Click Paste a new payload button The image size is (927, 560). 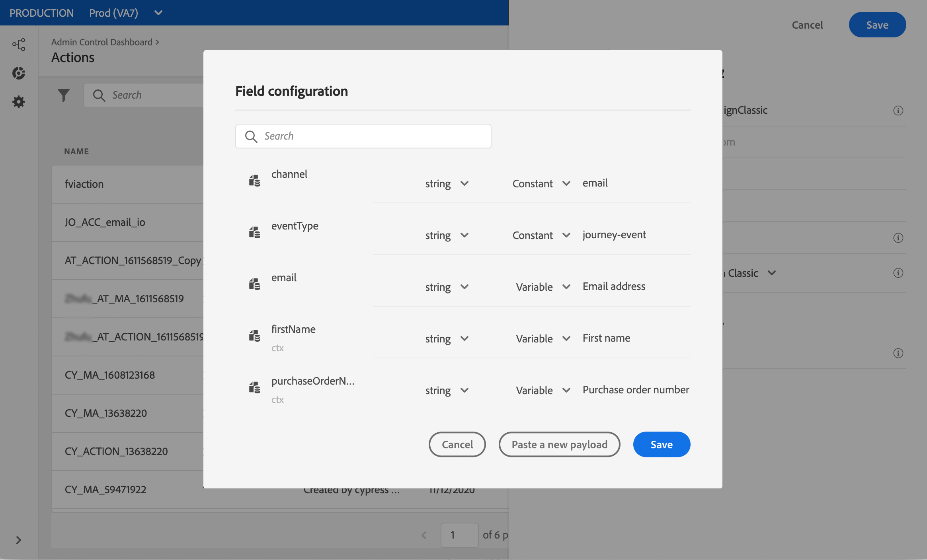click(x=559, y=444)
